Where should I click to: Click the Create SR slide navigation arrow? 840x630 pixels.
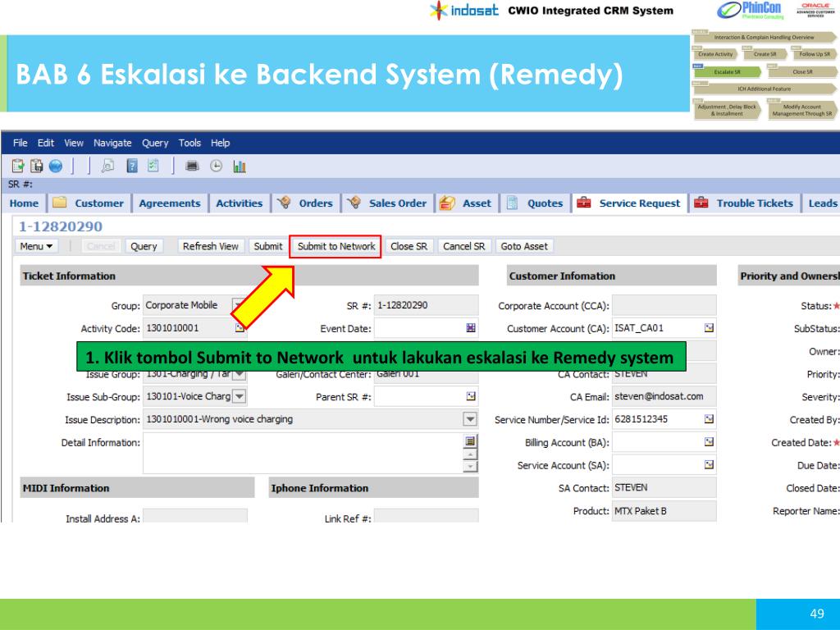(x=765, y=53)
